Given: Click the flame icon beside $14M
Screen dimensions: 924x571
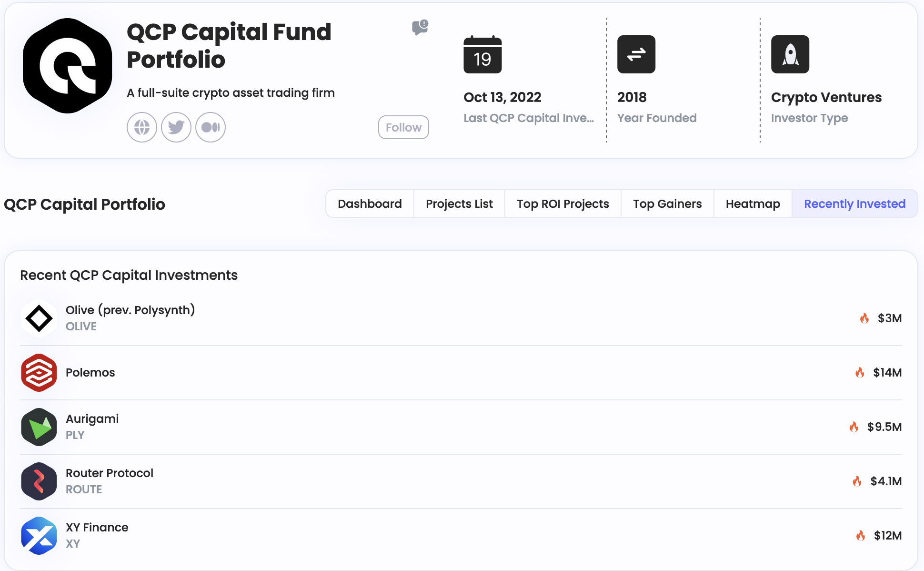Looking at the screenshot, I should click(x=860, y=372).
